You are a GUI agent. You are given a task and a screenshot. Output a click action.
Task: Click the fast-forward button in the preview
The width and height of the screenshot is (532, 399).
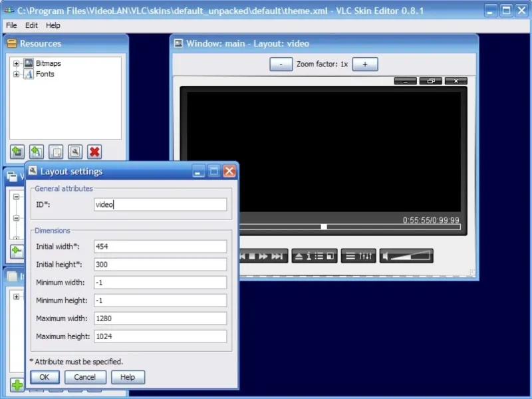[263, 256]
